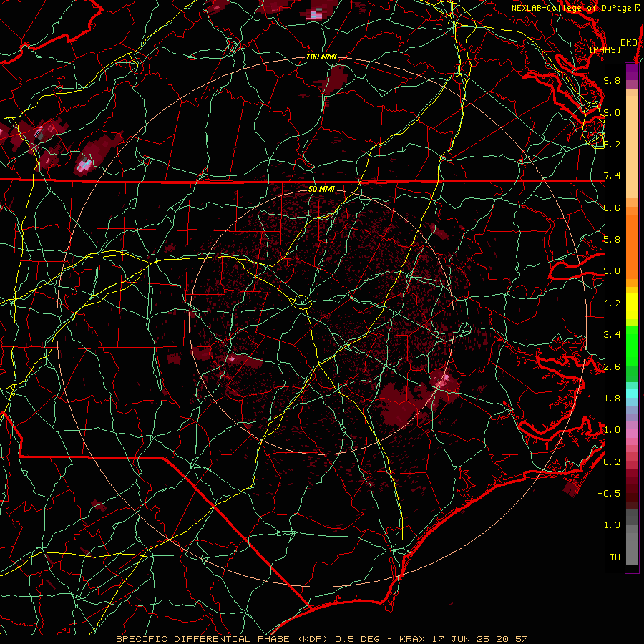Click the large peach segment of color bar

pyautogui.click(x=632, y=147)
